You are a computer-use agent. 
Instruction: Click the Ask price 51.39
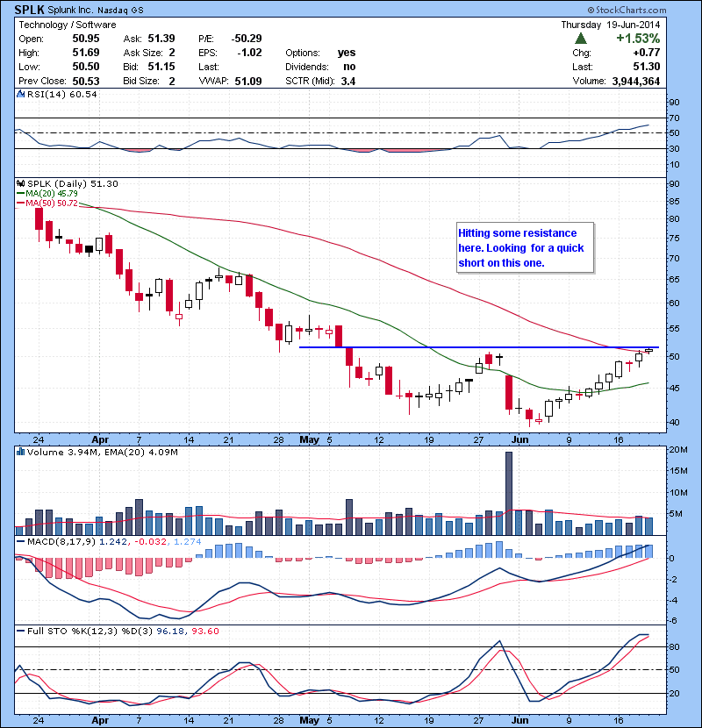(x=161, y=39)
